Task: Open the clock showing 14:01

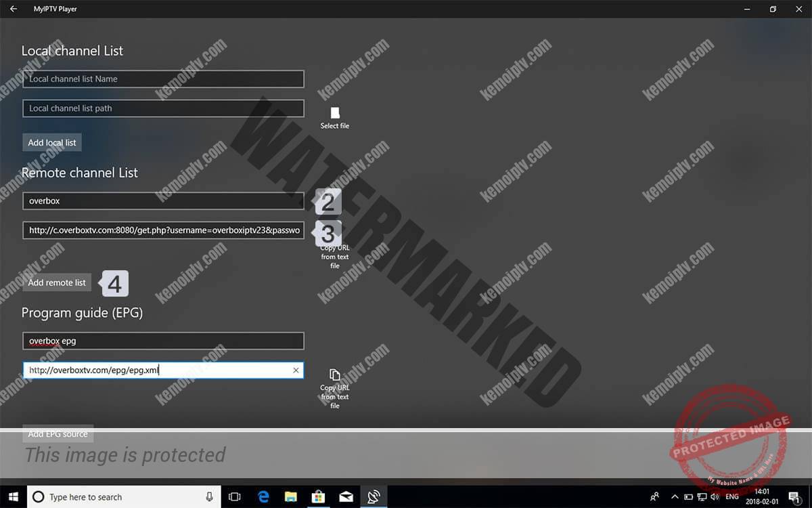Action: [x=762, y=496]
